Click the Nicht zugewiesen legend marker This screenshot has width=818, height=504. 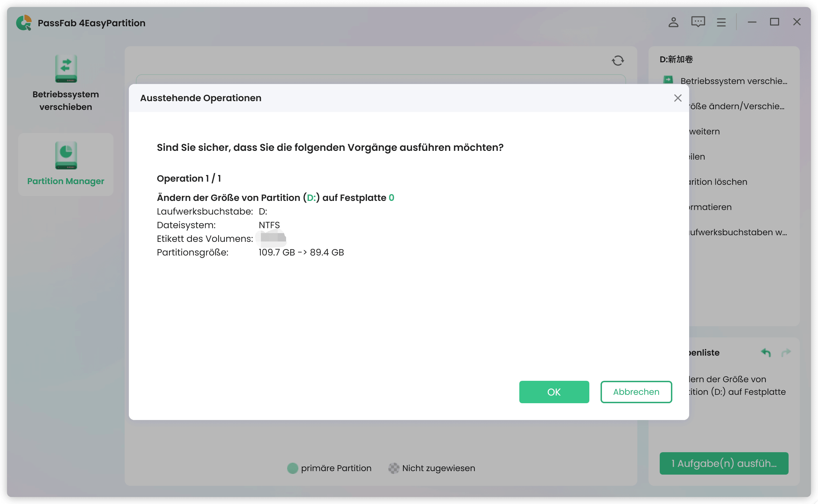[394, 468]
